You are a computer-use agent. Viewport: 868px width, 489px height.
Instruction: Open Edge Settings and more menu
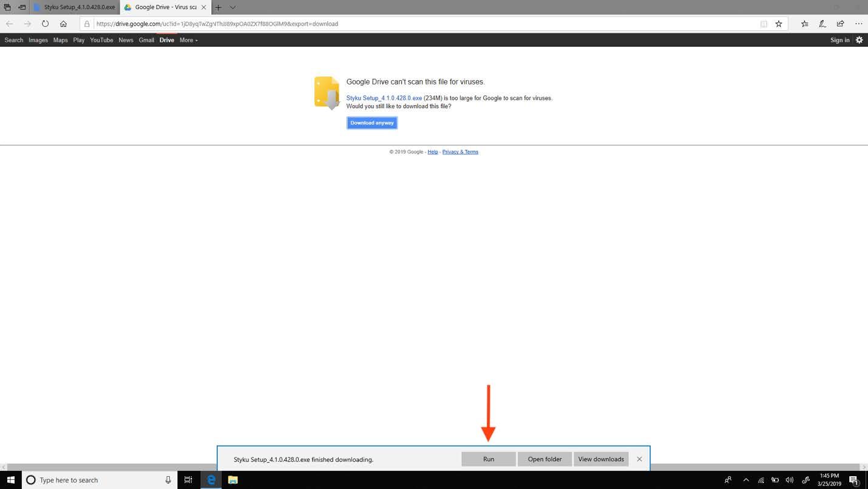pos(858,24)
